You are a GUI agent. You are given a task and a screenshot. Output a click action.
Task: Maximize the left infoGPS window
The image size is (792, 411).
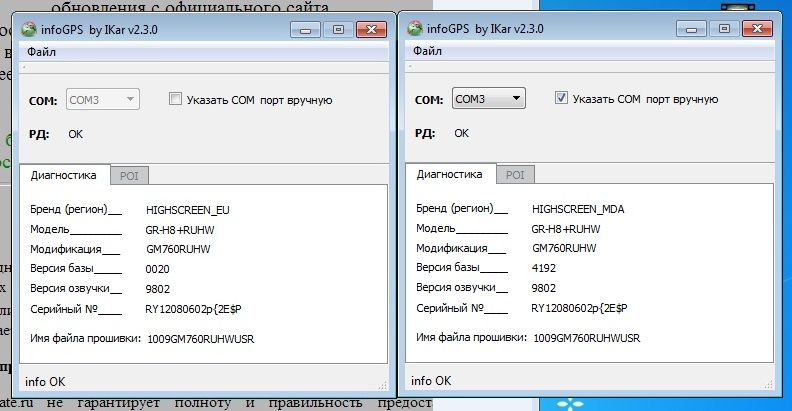pos(338,30)
